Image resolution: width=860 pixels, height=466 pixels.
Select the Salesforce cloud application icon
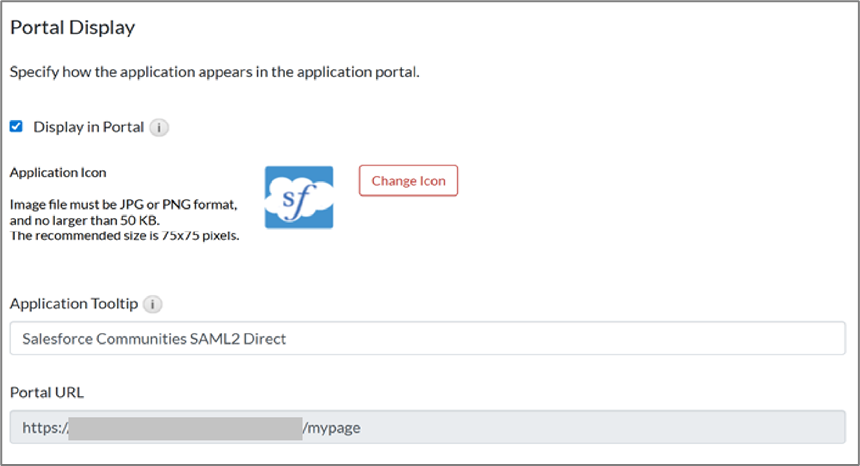[299, 197]
